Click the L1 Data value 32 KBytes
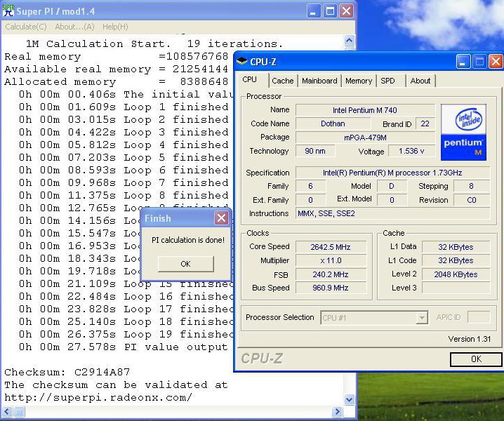Screen dimensions: 504x421 click(456, 247)
